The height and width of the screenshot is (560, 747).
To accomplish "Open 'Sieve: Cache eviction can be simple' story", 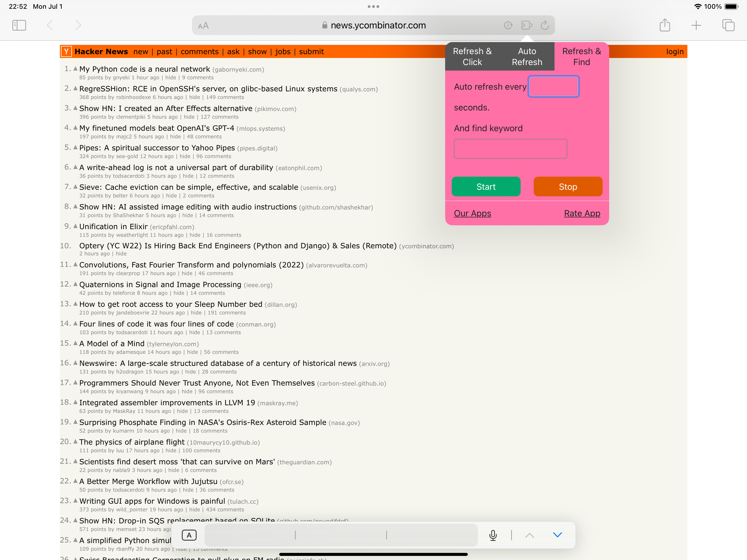I will [189, 187].
